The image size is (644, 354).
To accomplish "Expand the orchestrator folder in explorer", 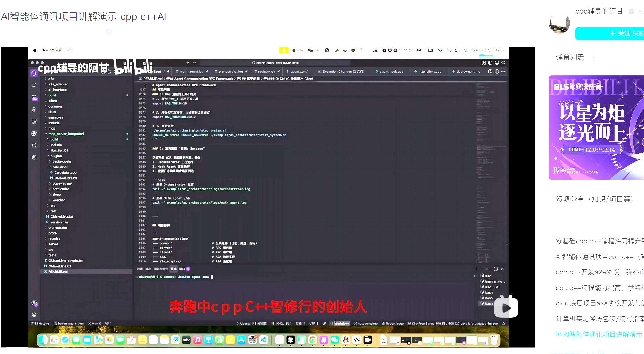I will 58,228.
